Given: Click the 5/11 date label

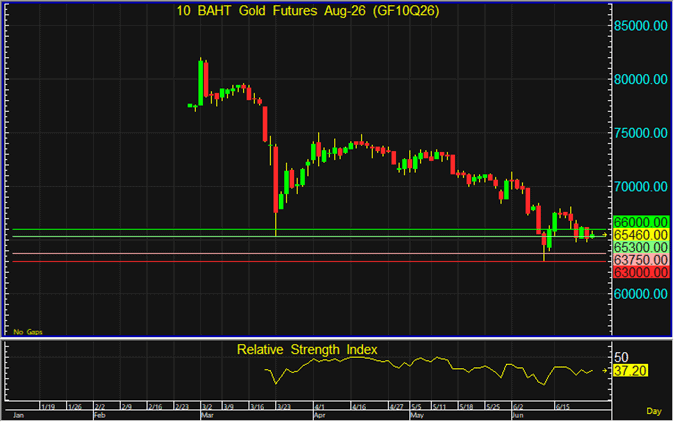Looking at the screenshot, I should pyautogui.click(x=439, y=407).
